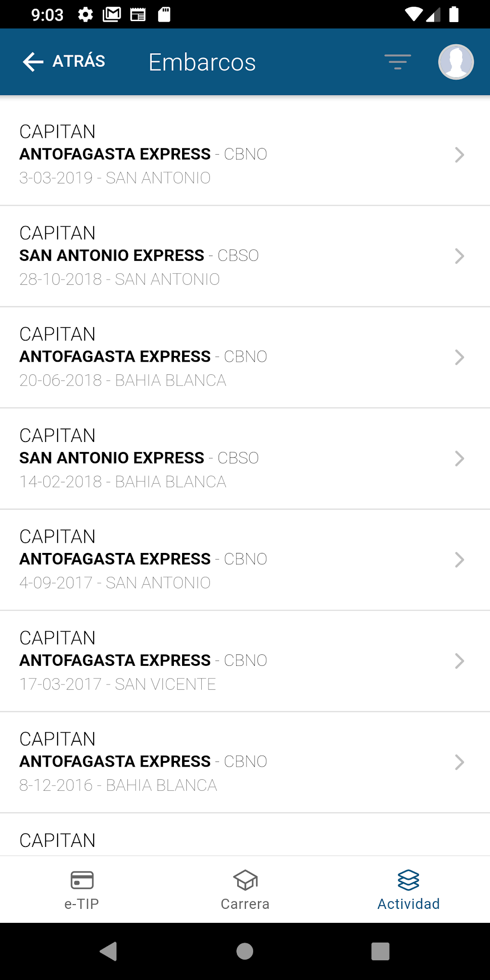The height and width of the screenshot is (980, 490).
Task: Switch to the Carrera tab label
Action: [x=245, y=904]
